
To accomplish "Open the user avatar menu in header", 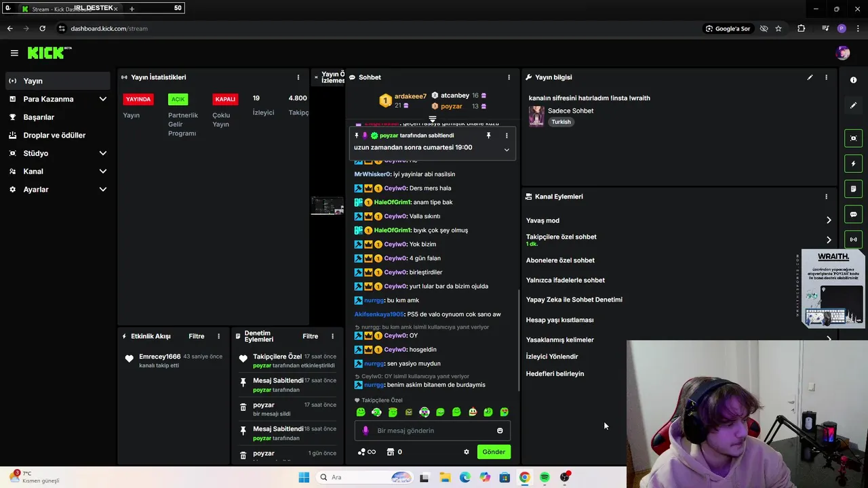I will pyautogui.click(x=843, y=53).
